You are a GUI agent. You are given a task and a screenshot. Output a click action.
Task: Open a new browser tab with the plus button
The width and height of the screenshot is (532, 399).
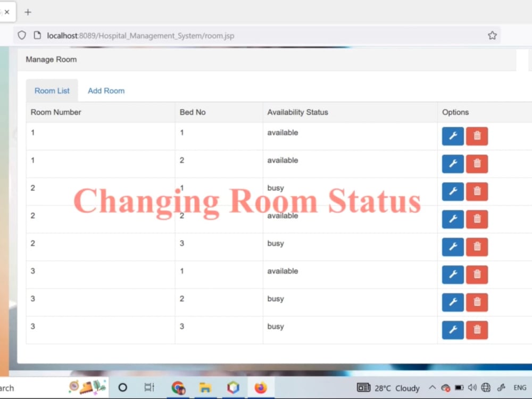28,11
